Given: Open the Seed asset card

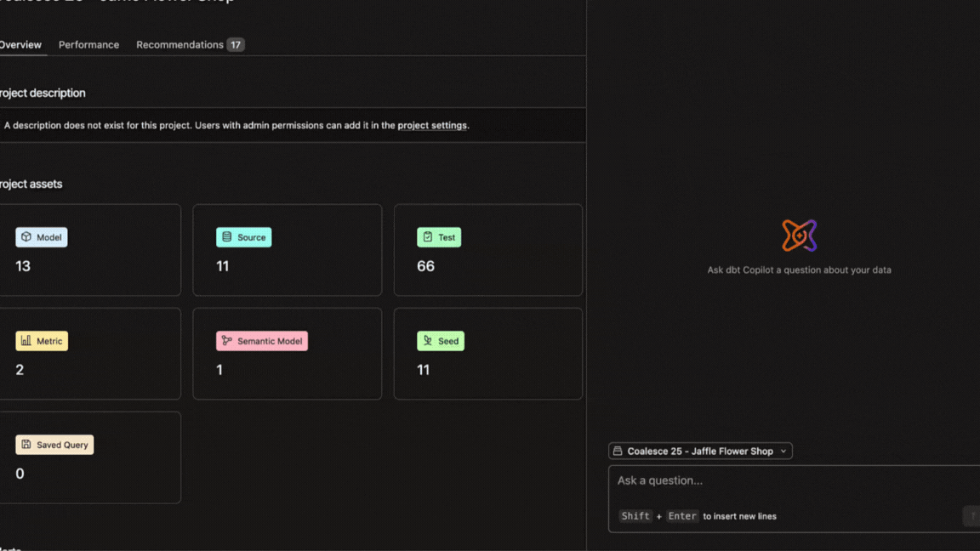Looking at the screenshot, I should click(488, 354).
